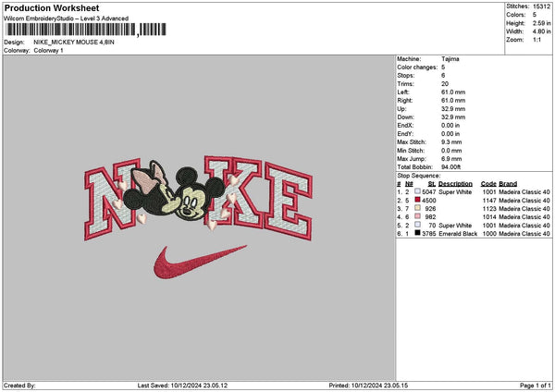Click the Trims value 20

pyautogui.click(x=445, y=84)
